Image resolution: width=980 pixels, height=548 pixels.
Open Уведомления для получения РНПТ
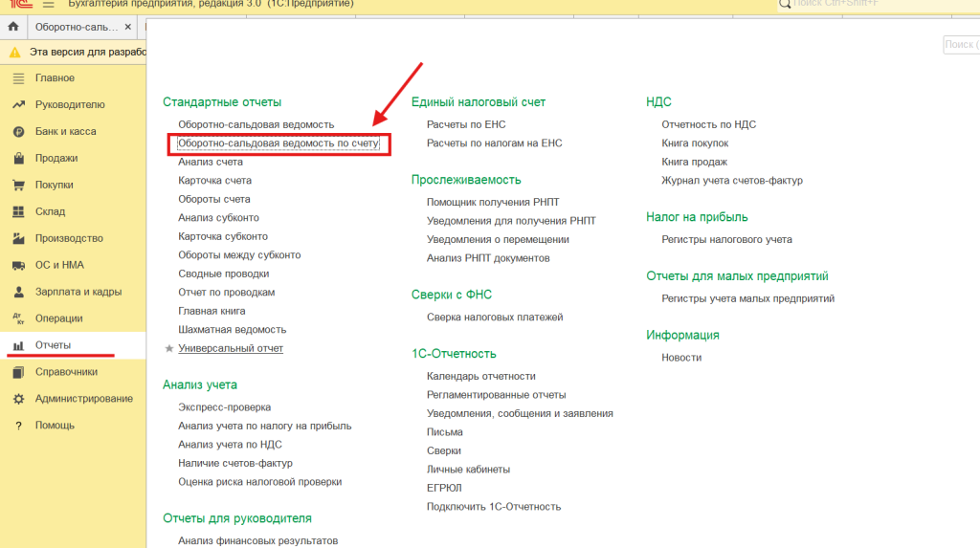[511, 221]
